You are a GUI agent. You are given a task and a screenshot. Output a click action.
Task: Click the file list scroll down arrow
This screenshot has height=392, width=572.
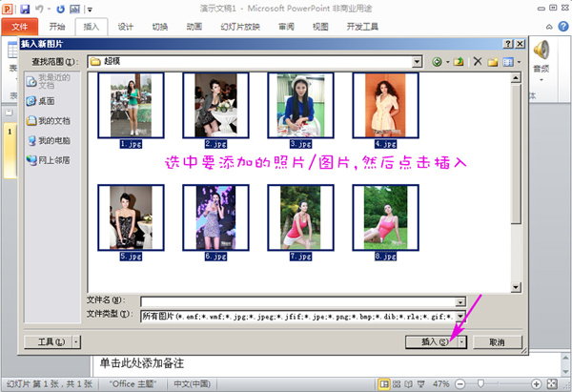(516, 287)
